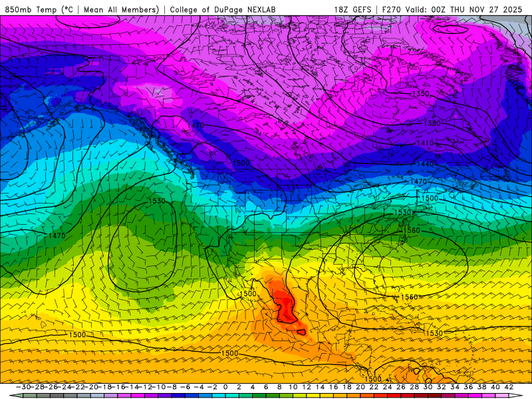Click the -6 value on temperature legend
The width and height of the screenshot is (532, 399).
tap(185, 387)
